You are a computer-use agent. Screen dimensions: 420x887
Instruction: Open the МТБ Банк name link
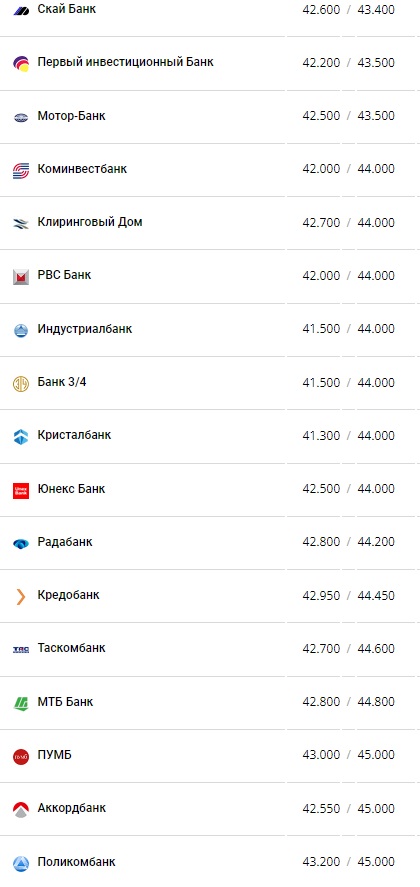click(65, 701)
